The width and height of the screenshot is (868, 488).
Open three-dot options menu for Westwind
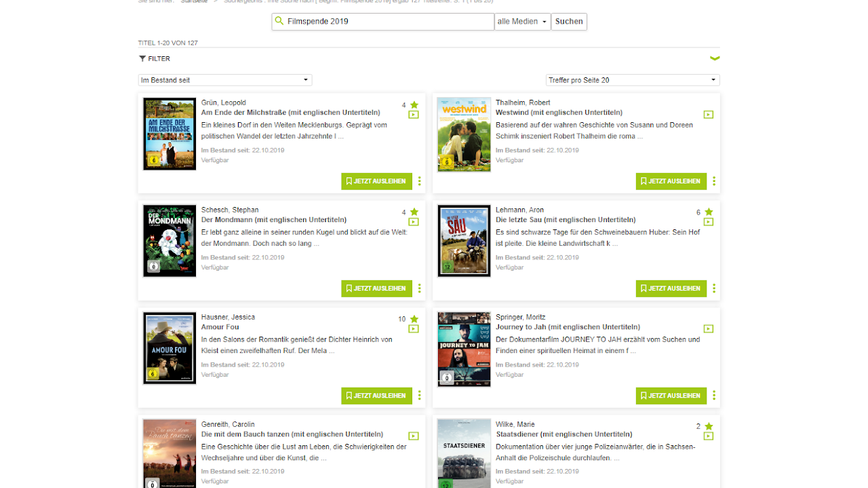(713, 181)
